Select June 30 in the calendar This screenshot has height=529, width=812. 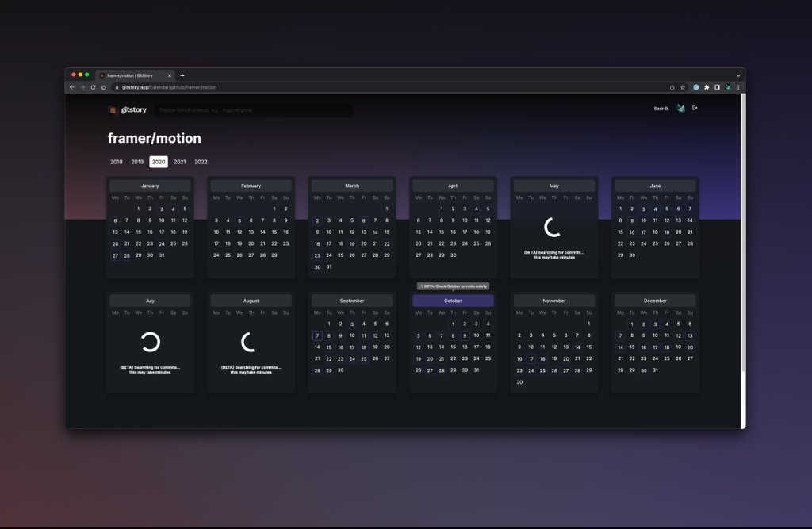pos(632,255)
